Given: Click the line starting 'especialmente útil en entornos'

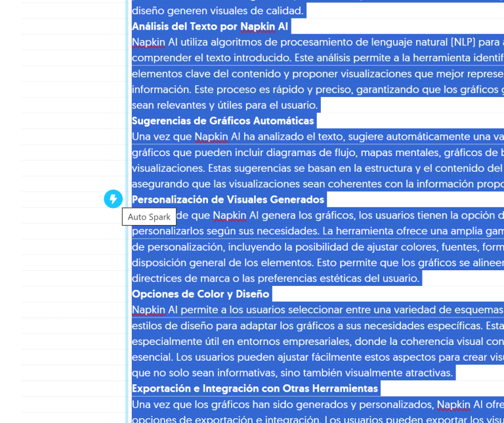Looking at the screenshot, I should point(318,341).
